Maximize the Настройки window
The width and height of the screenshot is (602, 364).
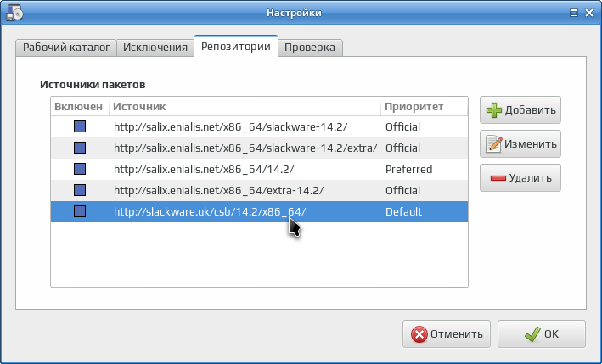(x=574, y=13)
